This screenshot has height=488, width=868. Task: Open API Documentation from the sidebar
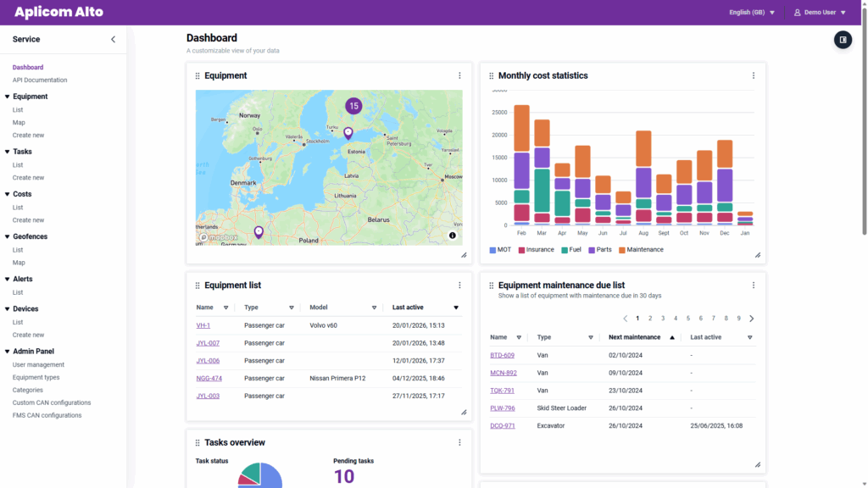[40, 80]
